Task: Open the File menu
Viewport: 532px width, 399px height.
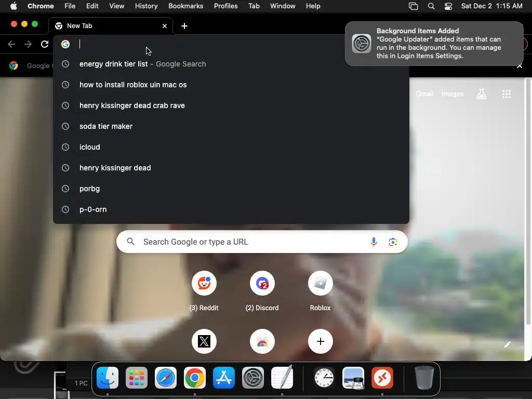Action: pos(70,6)
